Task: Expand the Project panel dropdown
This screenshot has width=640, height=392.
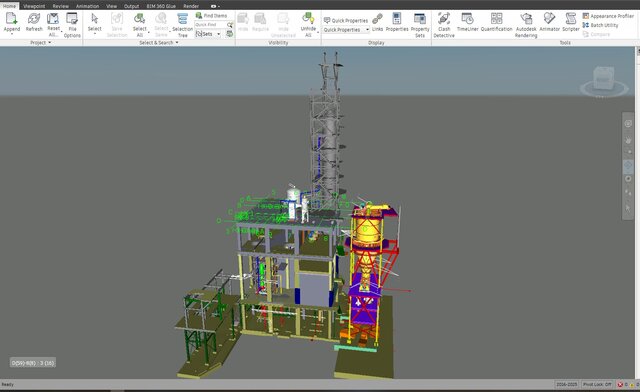Action: point(41,42)
